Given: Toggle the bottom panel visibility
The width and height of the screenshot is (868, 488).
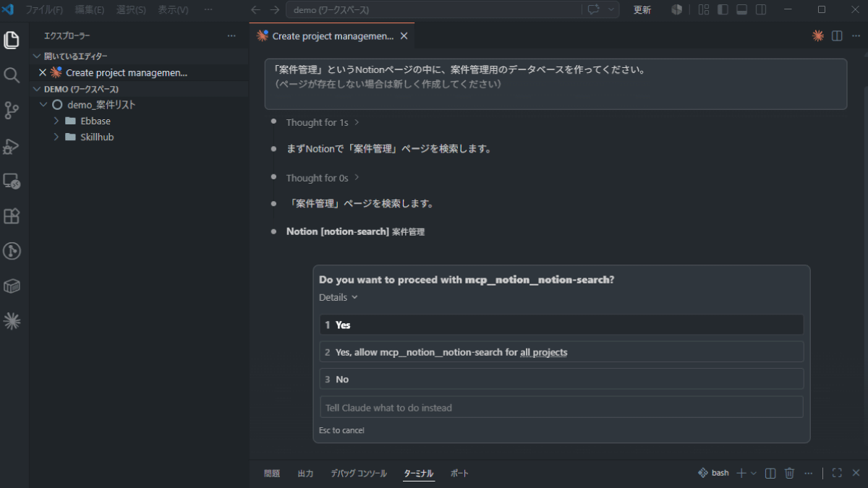Looking at the screenshot, I should (741, 9).
